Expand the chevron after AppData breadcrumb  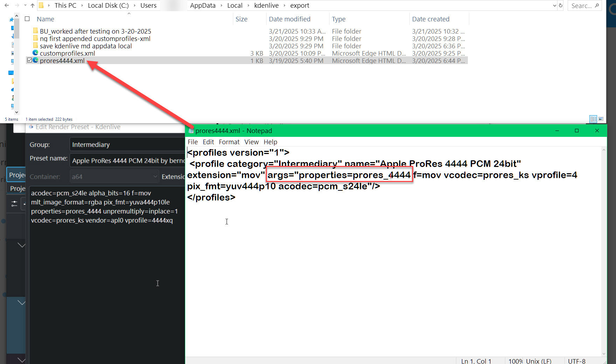coord(222,5)
